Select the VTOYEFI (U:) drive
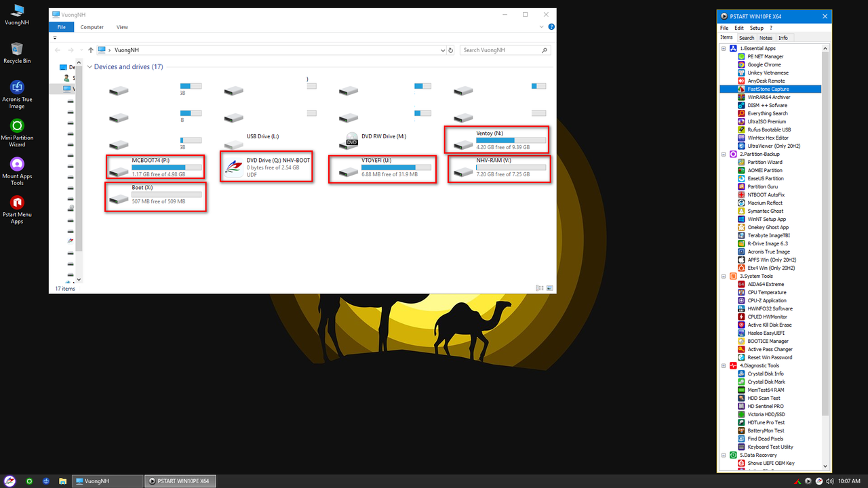868x488 pixels. click(x=381, y=168)
